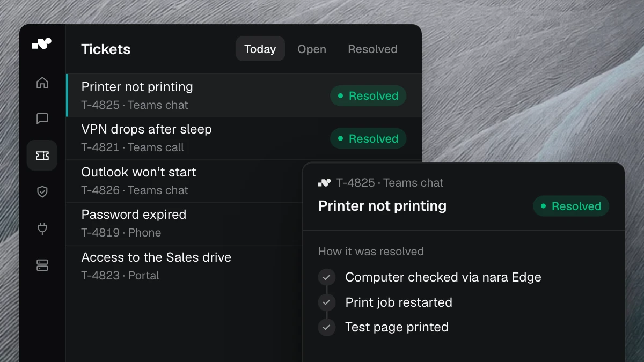Click Printer not printing title in detail panel

point(382,206)
